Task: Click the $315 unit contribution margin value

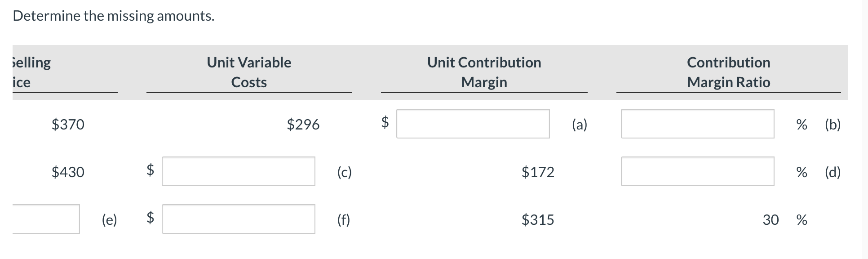Action: pyautogui.click(x=538, y=219)
